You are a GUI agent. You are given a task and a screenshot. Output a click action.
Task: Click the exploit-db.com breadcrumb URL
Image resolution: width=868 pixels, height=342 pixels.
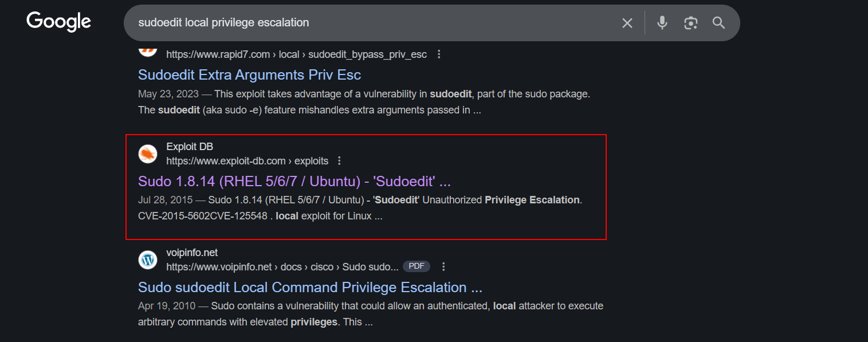click(247, 160)
